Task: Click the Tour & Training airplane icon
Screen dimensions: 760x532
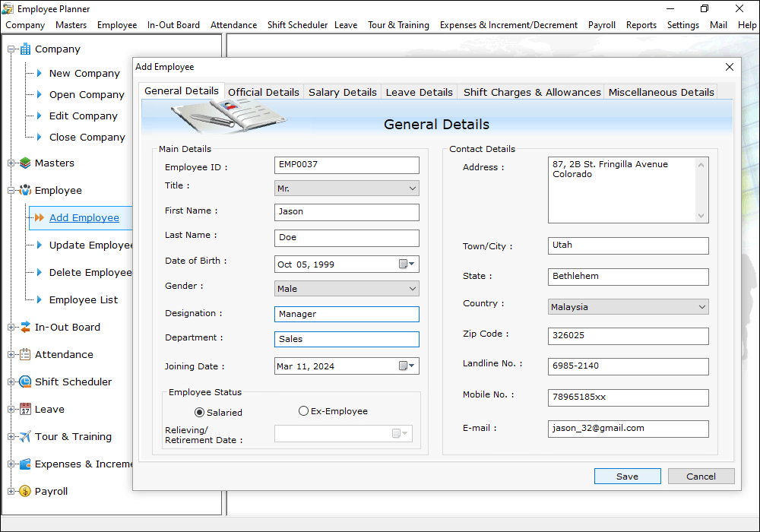Action: pos(25,436)
